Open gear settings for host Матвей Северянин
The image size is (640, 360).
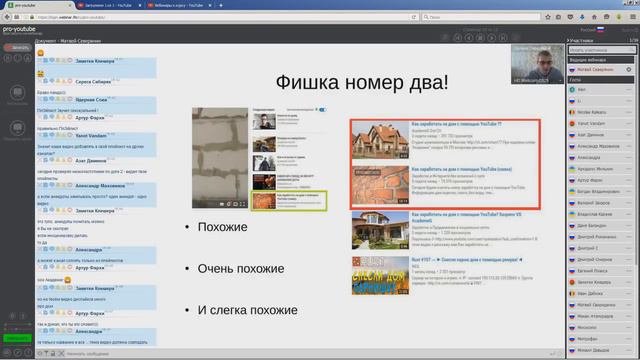(x=629, y=69)
